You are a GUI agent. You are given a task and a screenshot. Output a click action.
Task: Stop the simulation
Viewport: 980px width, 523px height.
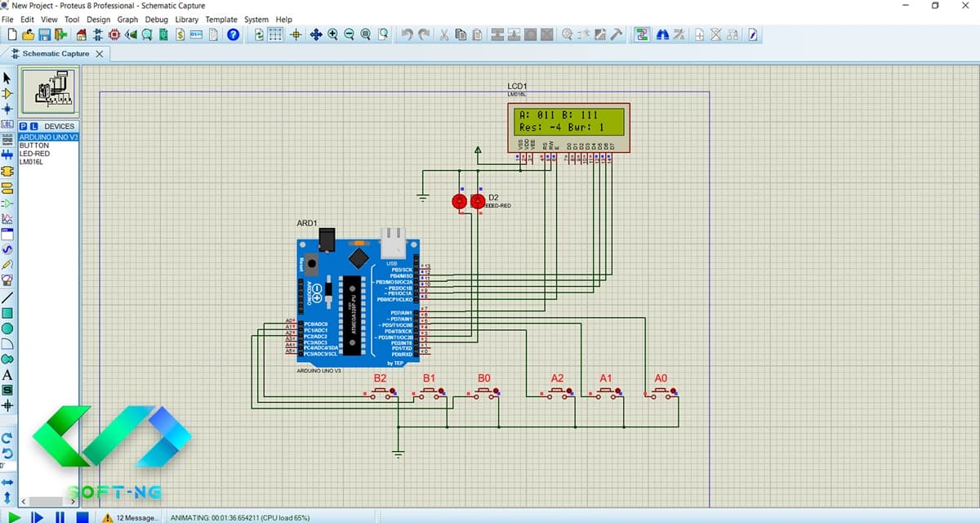click(x=82, y=516)
